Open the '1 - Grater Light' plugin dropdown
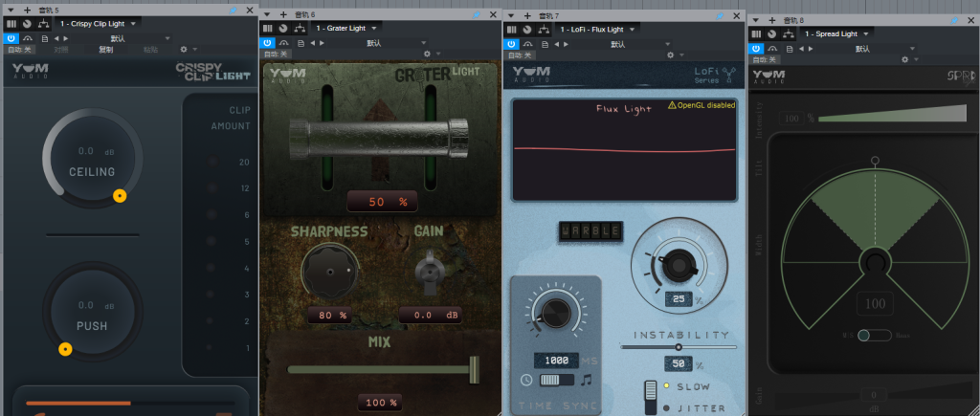The image size is (980, 416). pyautogui.click(x=346, y=28)
